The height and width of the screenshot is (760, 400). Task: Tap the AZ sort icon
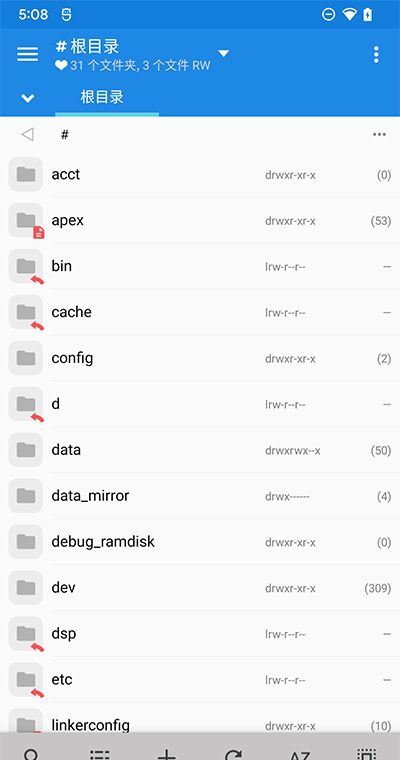click(x=300, y=754)
